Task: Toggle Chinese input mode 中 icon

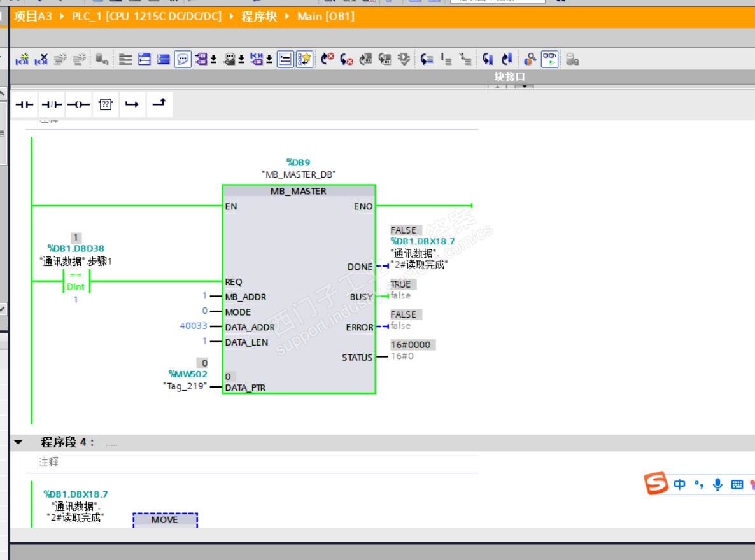Action: (x=679, y=484)
